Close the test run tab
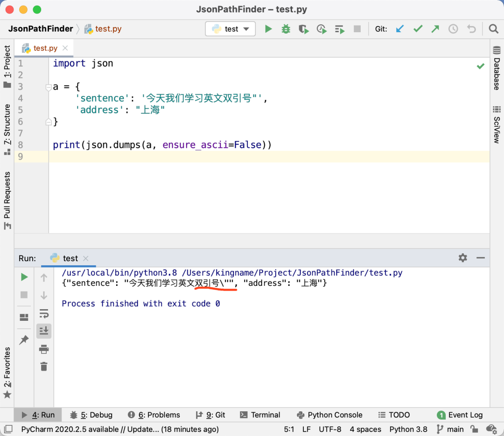This screenshot has width=504, height=436. click(85, 258)
